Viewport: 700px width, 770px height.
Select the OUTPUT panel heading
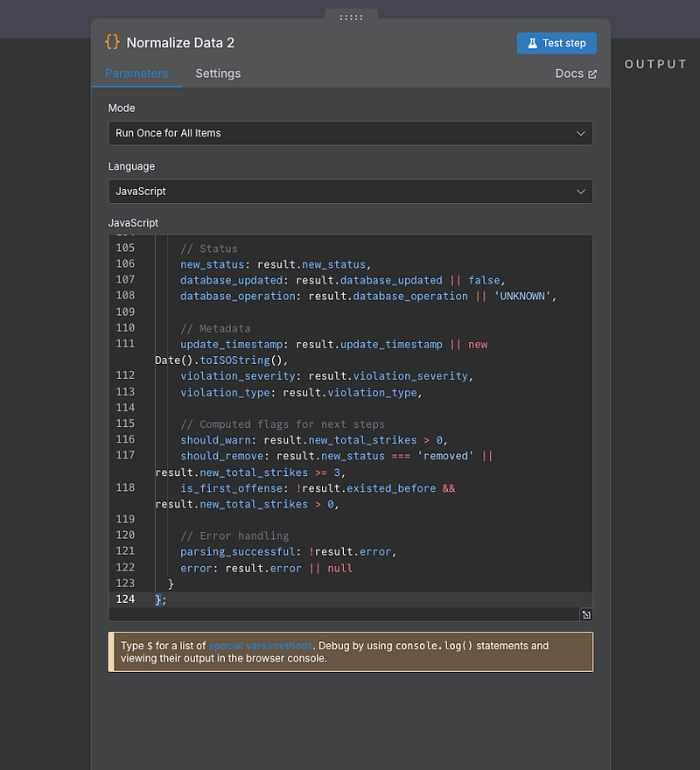click(x=655, y=64)
